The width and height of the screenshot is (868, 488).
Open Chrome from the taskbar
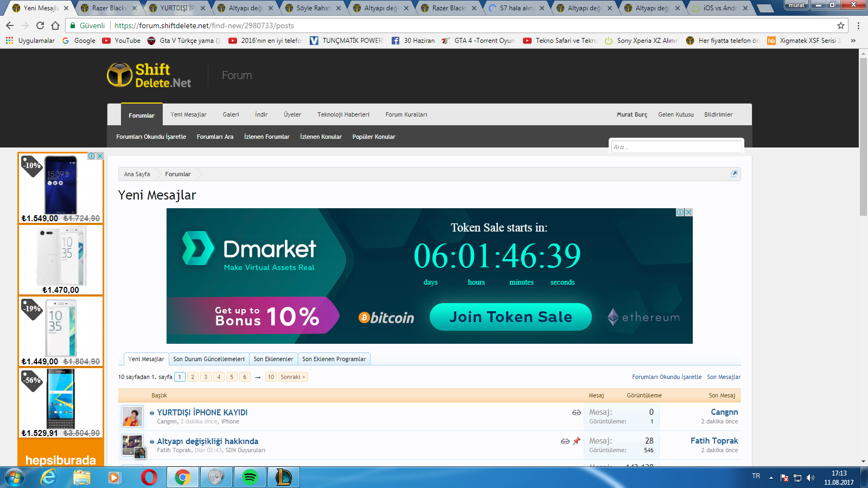183,477
